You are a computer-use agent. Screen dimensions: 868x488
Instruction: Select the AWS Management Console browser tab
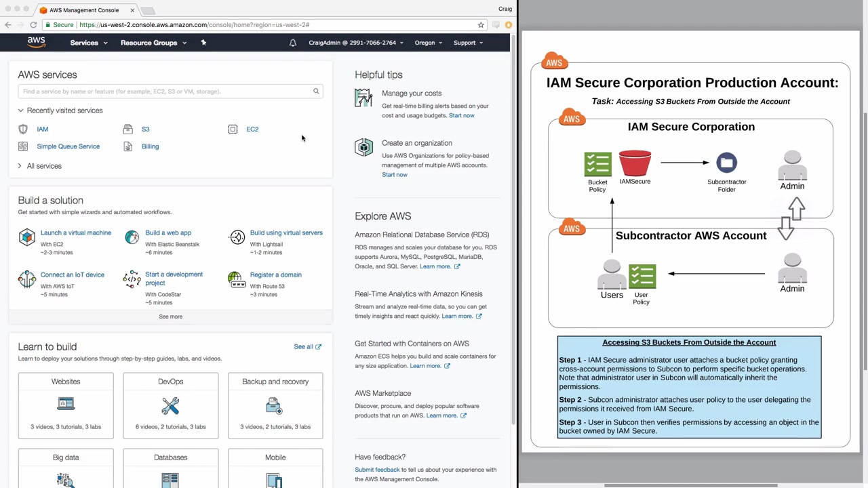coord(84,10)
